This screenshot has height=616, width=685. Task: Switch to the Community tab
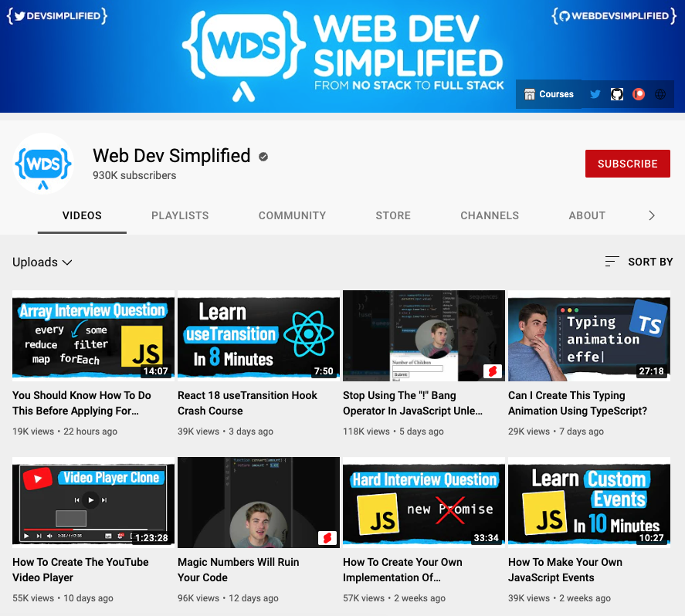coord(292,215)
